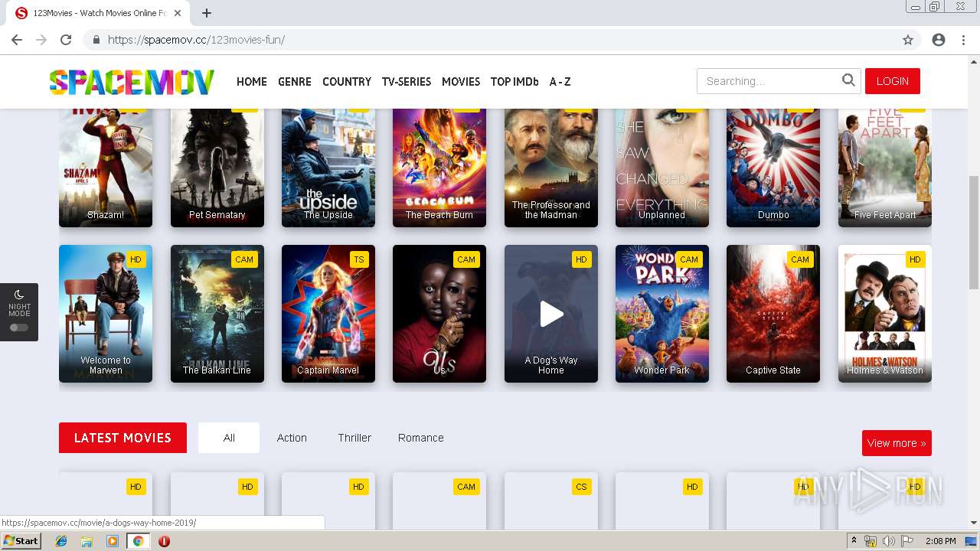The width and height of the screenshot is (980, 551).
Task: Open MOVIES nav link
Action: point(461,81)
